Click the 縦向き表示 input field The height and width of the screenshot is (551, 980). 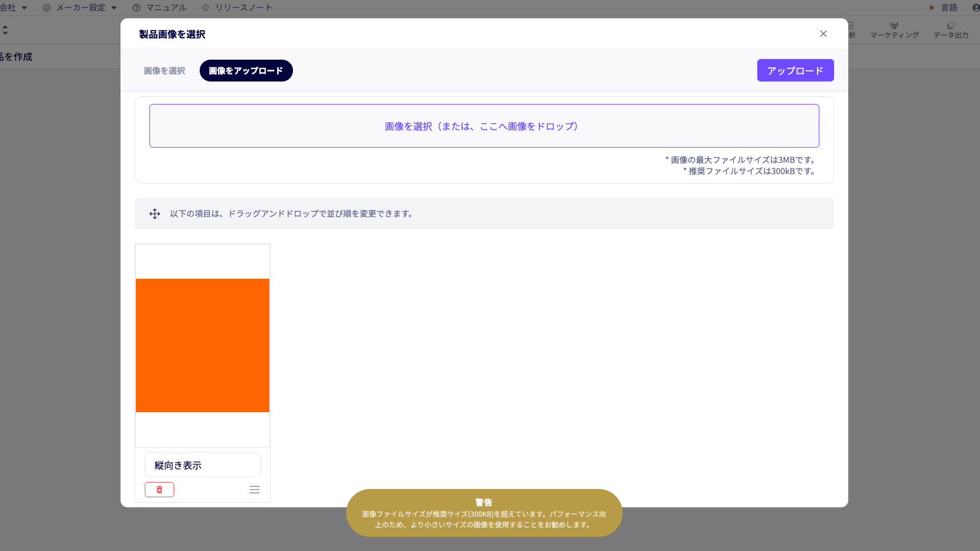(x=203, y=465)
